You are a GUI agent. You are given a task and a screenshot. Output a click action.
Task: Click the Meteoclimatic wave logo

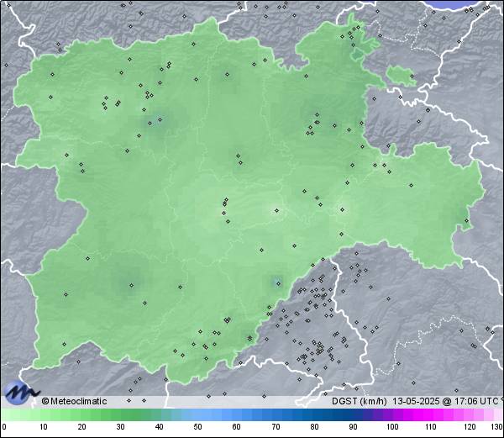tap(21, 393)
